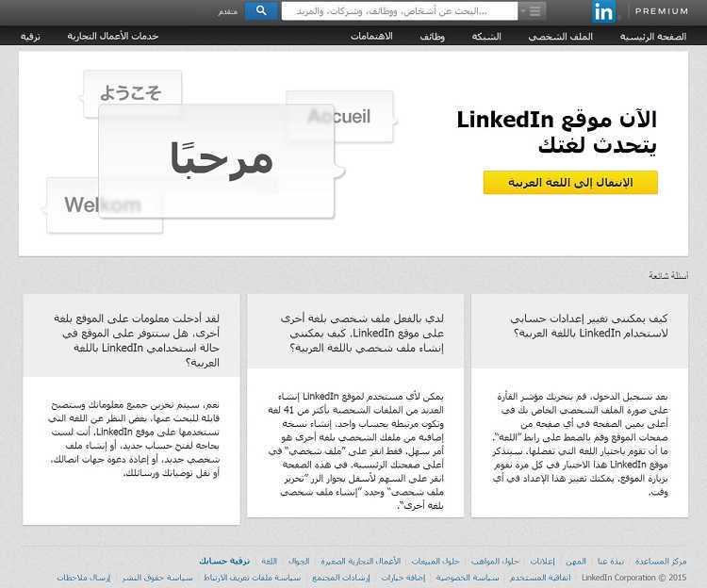Image resolution: width=707 pixels, height=588 pixels.
Task: Click yellow الانتقال إلى اللغة العربية button
Action: 570,183
